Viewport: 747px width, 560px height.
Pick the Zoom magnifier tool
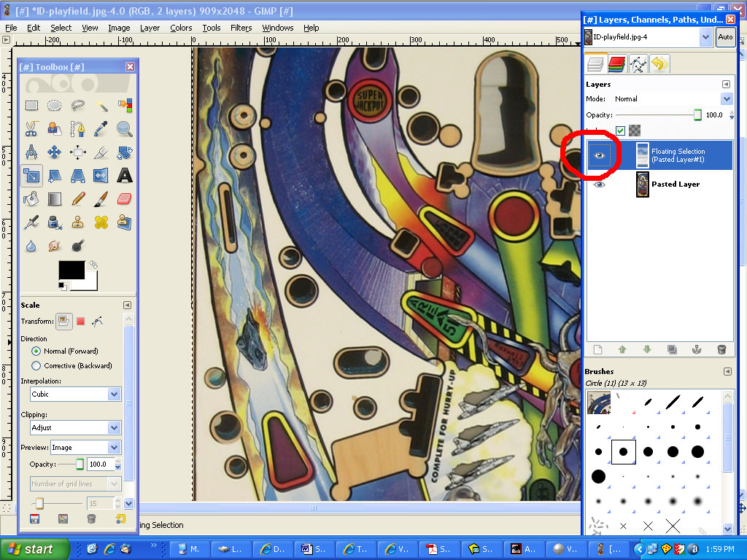pos(125,129)
